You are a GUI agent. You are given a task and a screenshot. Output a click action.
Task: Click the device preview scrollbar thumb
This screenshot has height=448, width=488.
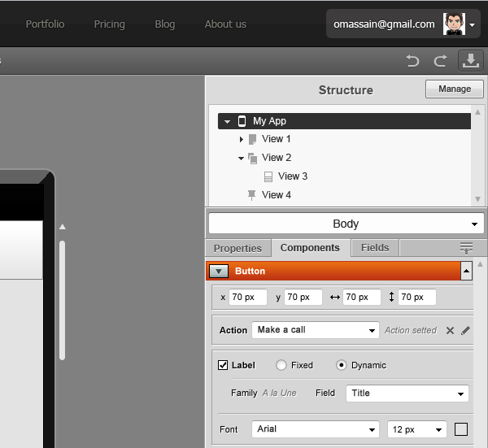click(x=63, y=300)
